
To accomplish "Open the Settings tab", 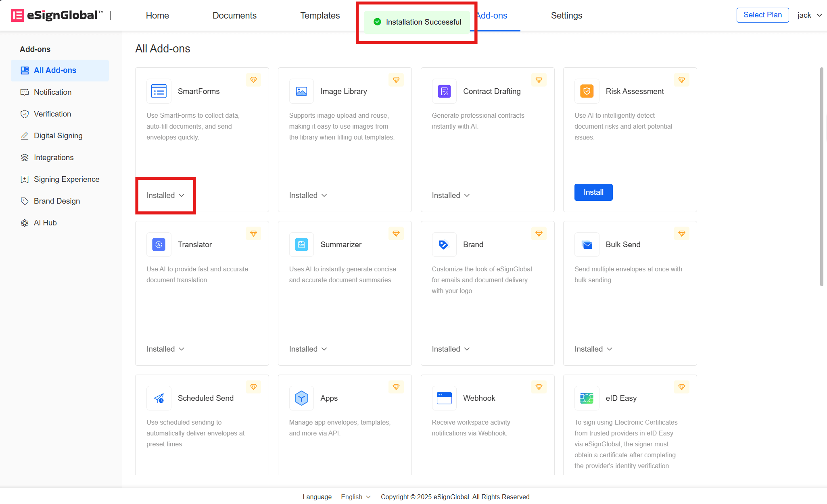I will tap(566, 15).
